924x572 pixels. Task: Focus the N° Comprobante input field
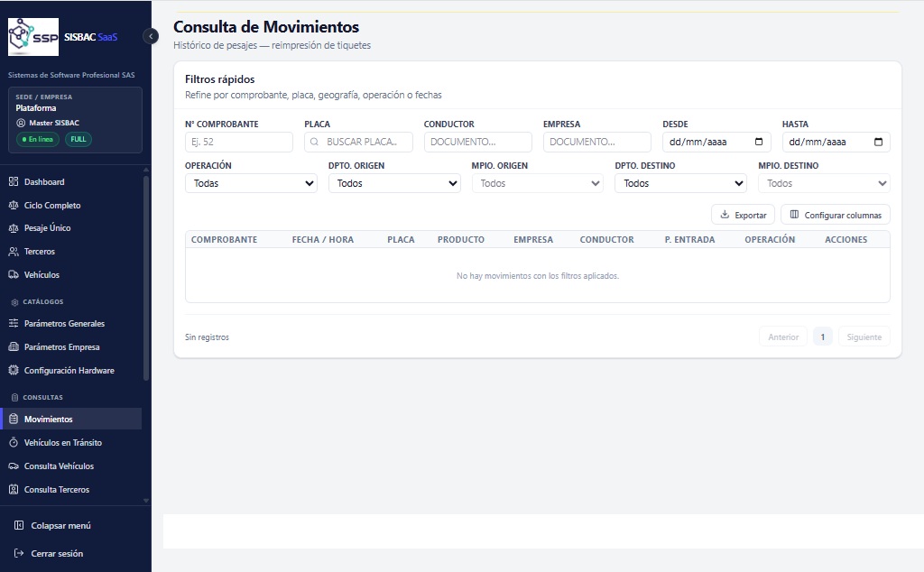(238, 142)
